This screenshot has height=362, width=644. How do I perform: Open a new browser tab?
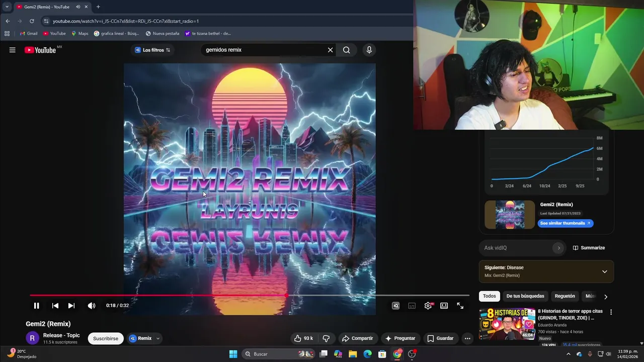(98, 7)
